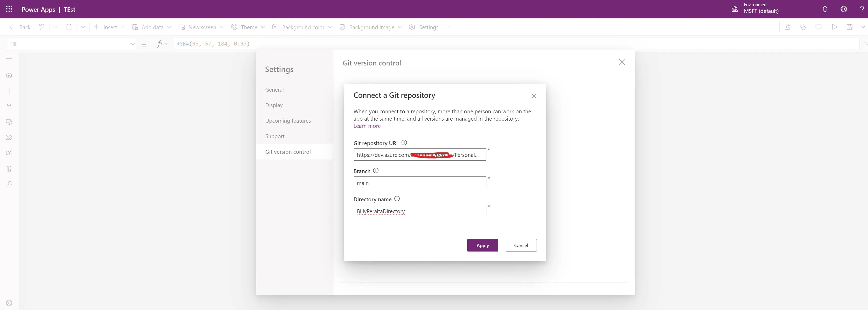
Task: Preview the app with the play icon
Action: click(834, 27)
